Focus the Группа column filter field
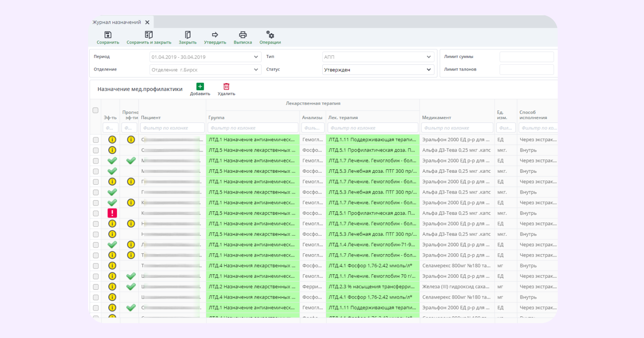This screenshot has width=644, height=338. coord(253,128)
